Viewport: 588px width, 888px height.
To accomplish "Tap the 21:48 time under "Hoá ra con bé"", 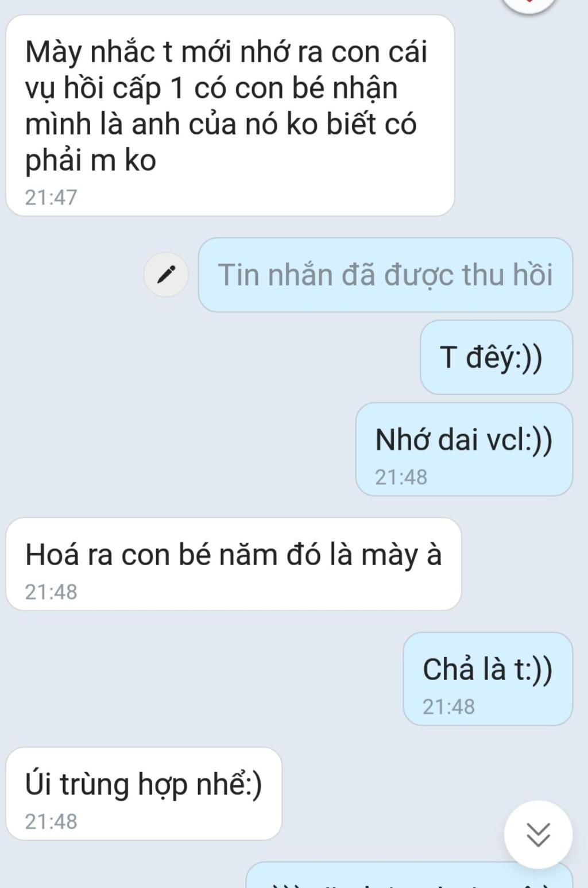I will tap(51, 592).
